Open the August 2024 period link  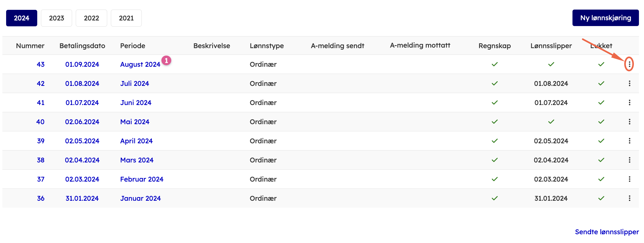tap(140, 64)
